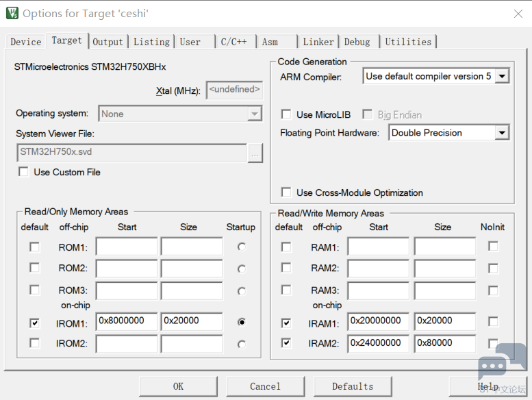Click the ROM2 Start field
This screenshot has height=400, width=532.
click(x=127, y=268)
